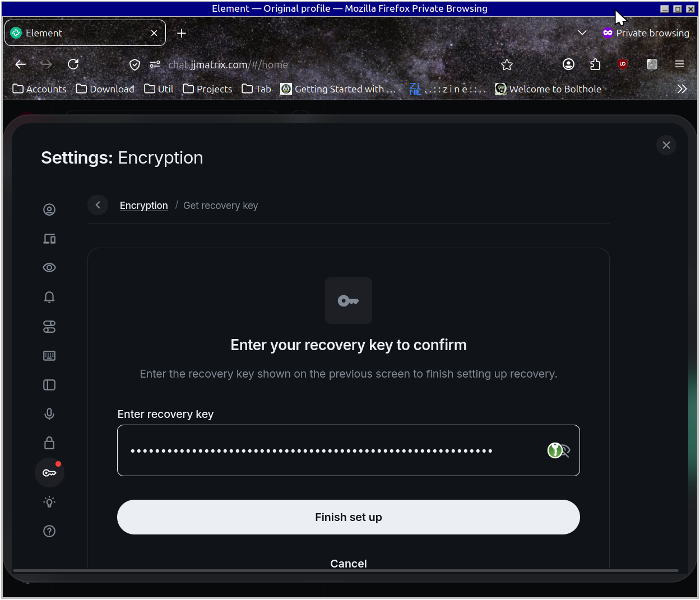Image resolution: width=700 pixels, height=600 pixels.
Task: Open Keyboard settings sidebar icon
Action: click(49, 356)
